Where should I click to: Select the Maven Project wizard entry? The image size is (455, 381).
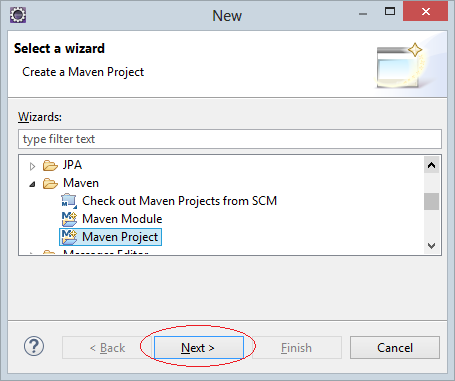click(x=120, y=237)
